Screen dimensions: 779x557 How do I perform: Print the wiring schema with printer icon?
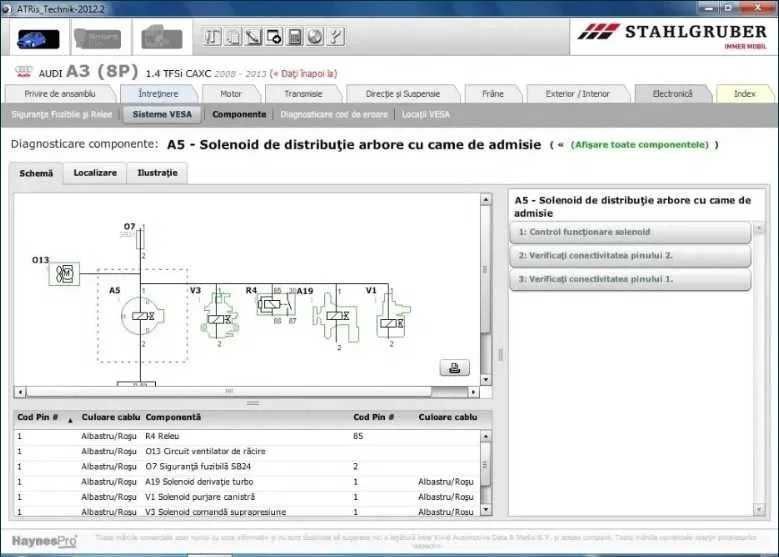pos(454,368)
